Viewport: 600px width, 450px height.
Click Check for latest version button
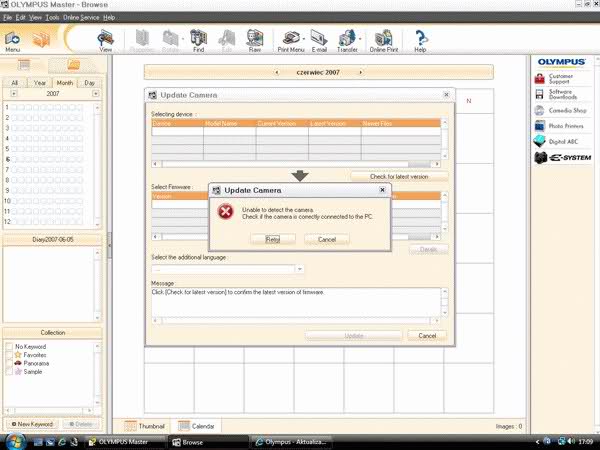pos(399,176)
